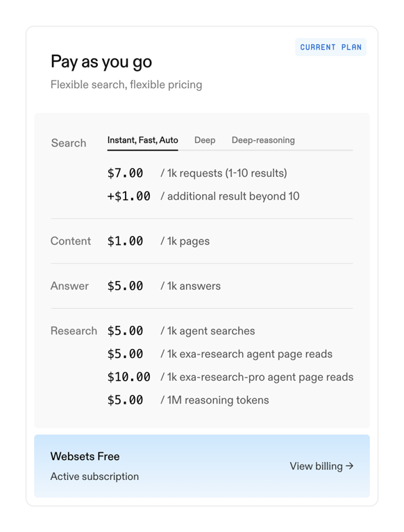The image size is (404, 532).
Task: Click the CURRENT PLAN badge
Action: coord(330,47)
